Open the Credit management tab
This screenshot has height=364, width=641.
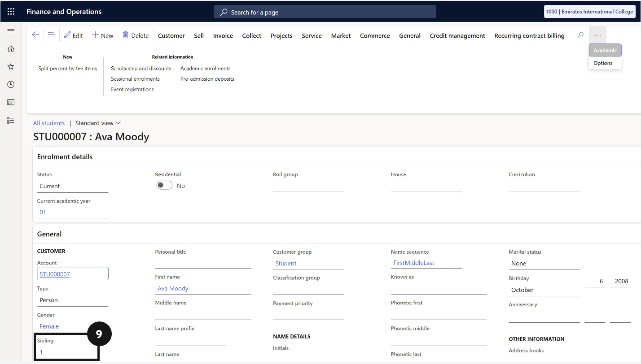pos(457,35)
